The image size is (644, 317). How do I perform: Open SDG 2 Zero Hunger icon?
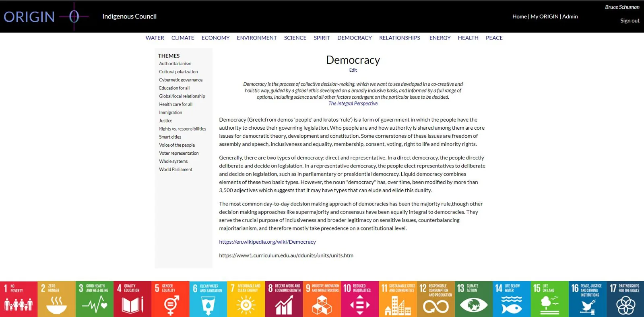[56, 299]
